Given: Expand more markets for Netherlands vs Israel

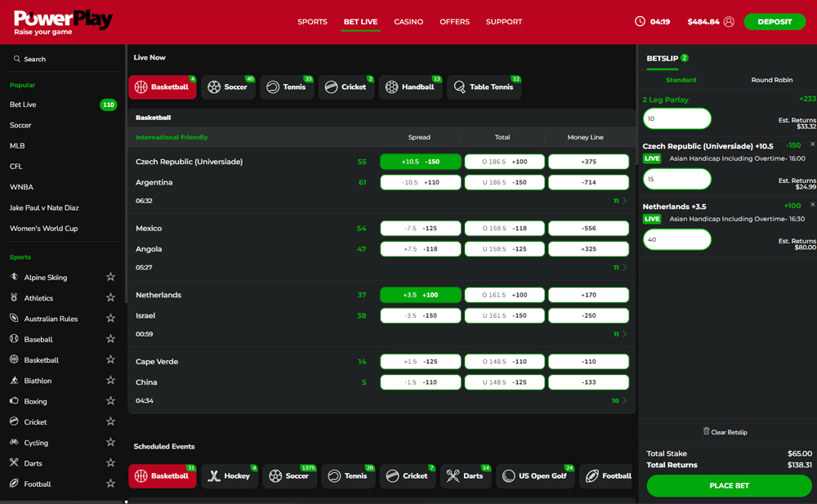Looking at the screenshot, I should click(620, 334).
